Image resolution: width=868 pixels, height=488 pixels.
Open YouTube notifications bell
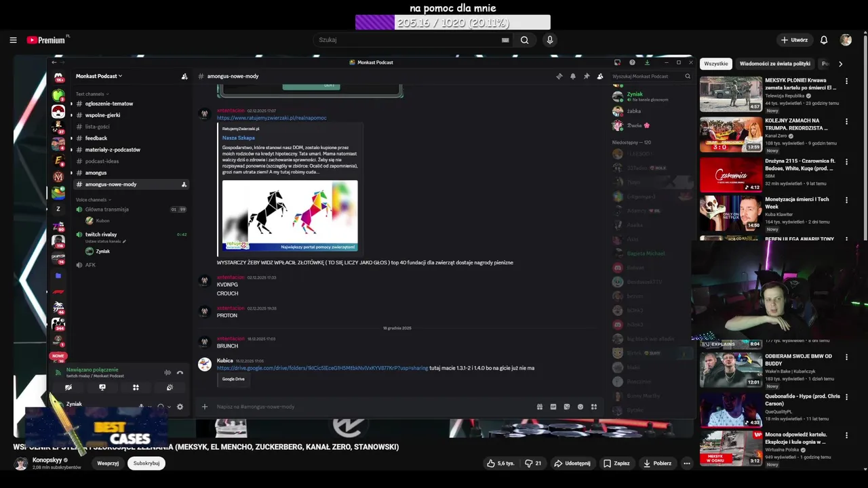click(824, 40)
